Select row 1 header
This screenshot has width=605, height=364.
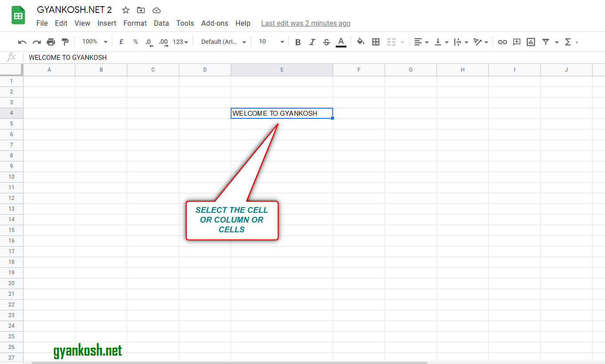12,81
